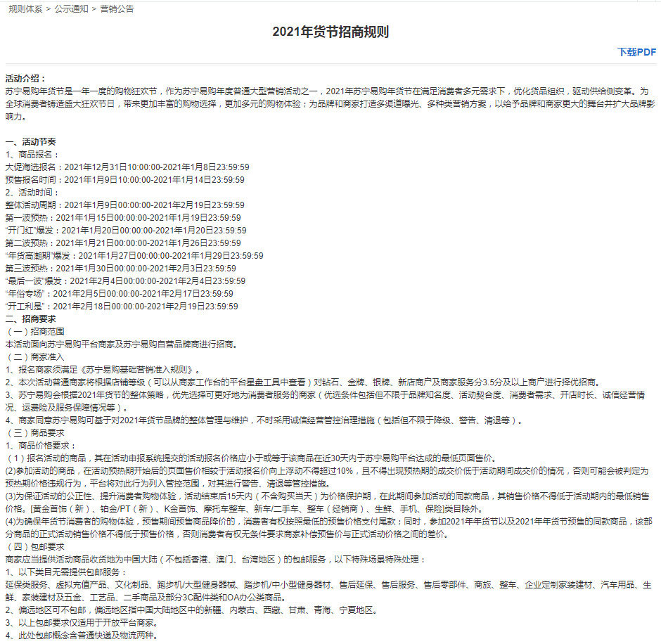Click the （三）商品要求 subheading
Viewport: 661px width, 644px height.
(34, 432)
